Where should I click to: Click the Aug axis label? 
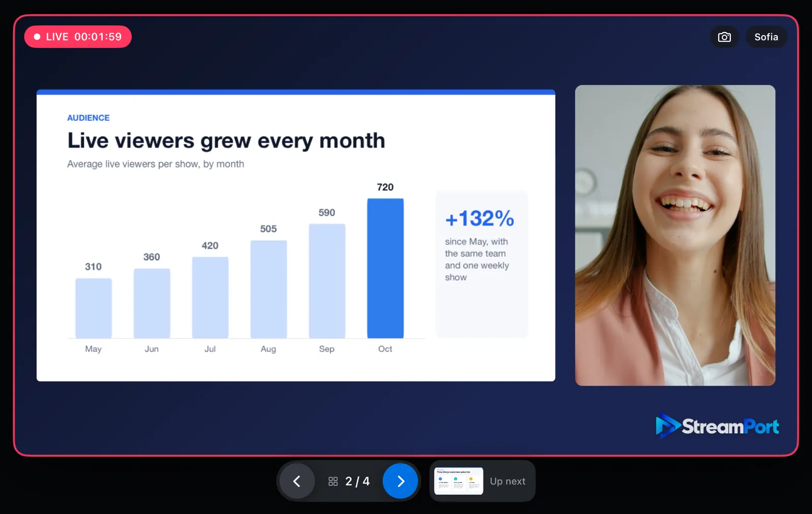[x=268, y=349]
